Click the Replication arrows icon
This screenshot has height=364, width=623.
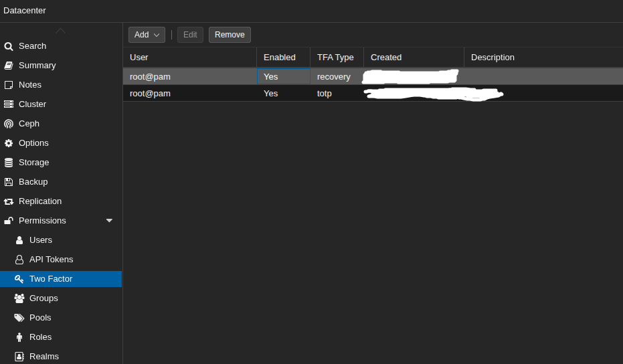[8, 201]
